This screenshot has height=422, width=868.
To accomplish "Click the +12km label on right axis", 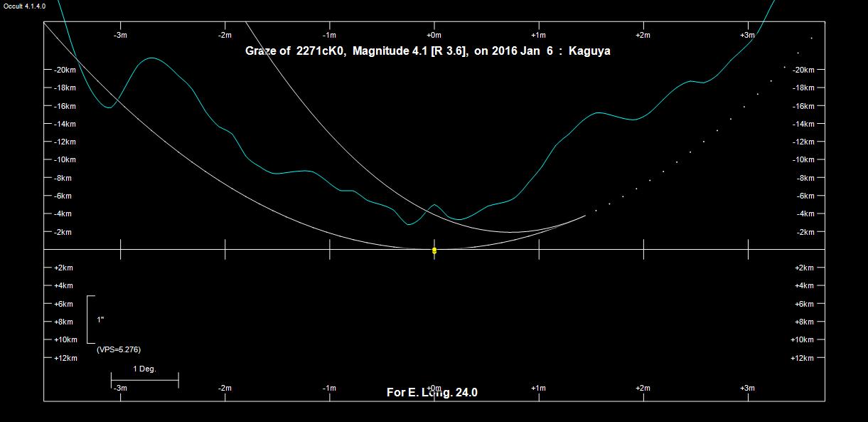I will 804,358.
